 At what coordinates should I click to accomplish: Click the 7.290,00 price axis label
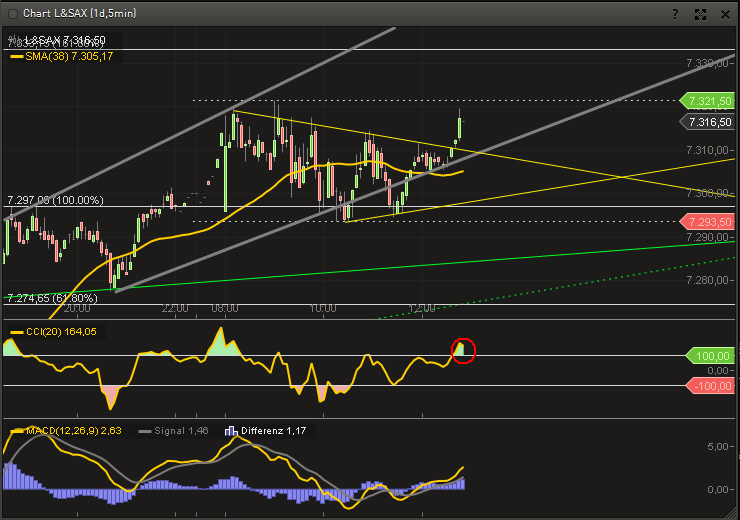tap(707, 237)
